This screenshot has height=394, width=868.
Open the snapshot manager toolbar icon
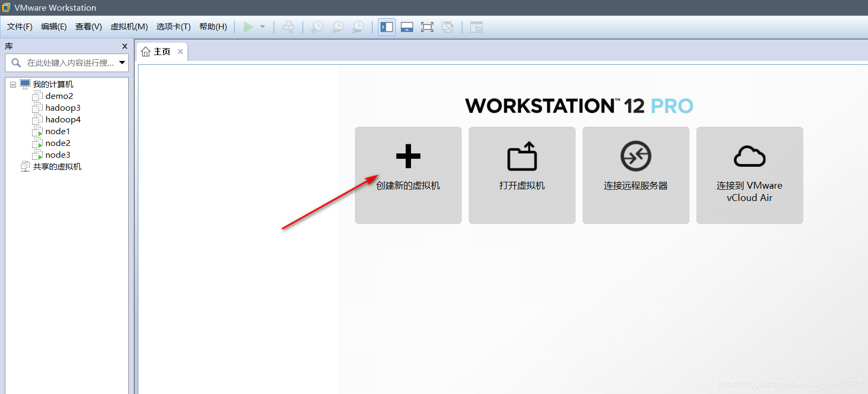pos(358,27)
